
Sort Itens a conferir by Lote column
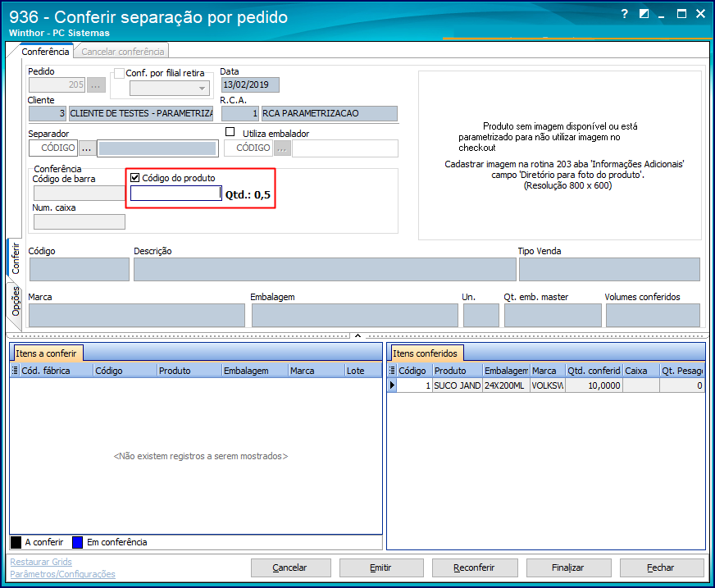point(363,371)
